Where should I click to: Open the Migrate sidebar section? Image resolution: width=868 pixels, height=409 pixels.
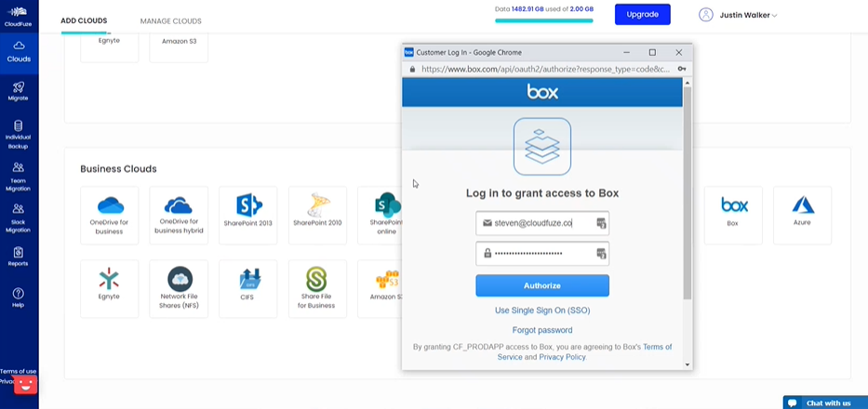[x=19, y=91]
